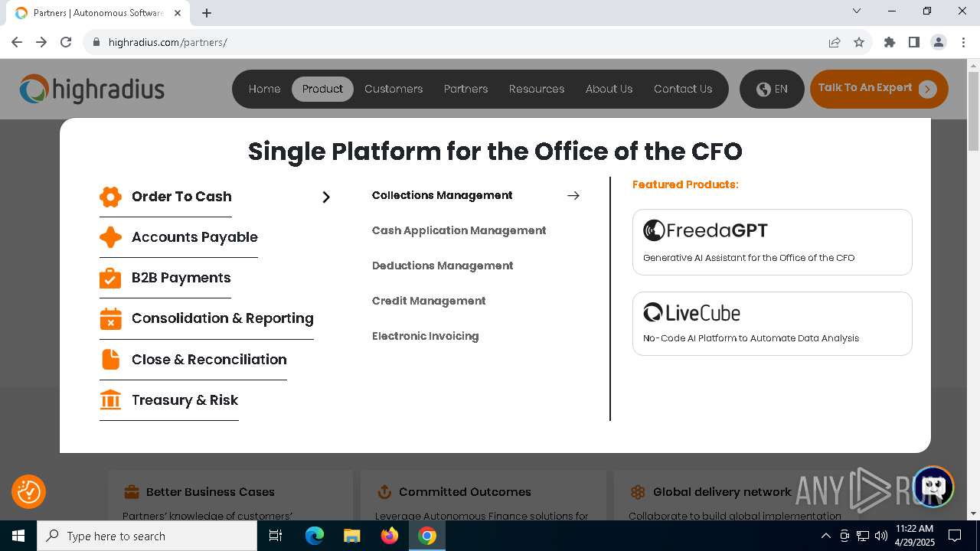Open the About Us menu
The image size is (980, 551).
tap(609, 89)
